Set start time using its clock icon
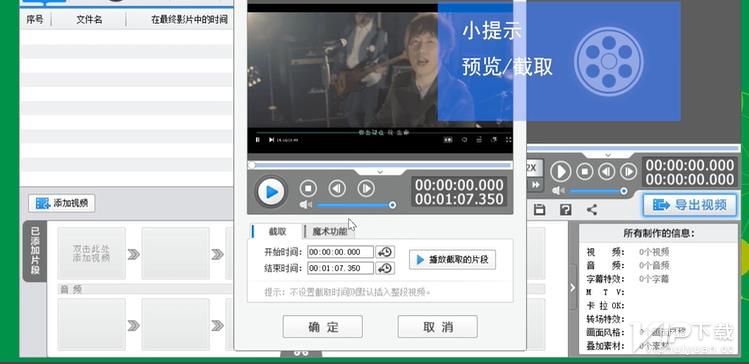749x364 pixels. (385, 252)
